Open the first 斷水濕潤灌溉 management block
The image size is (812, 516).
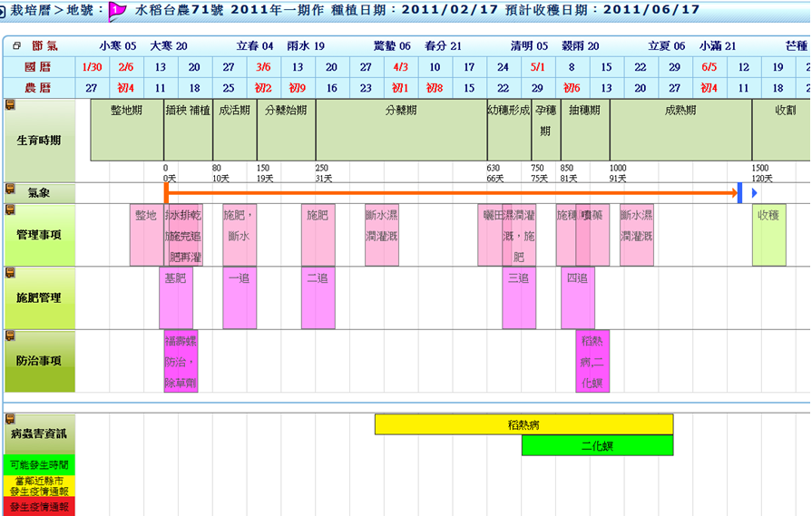coord(382,235)
